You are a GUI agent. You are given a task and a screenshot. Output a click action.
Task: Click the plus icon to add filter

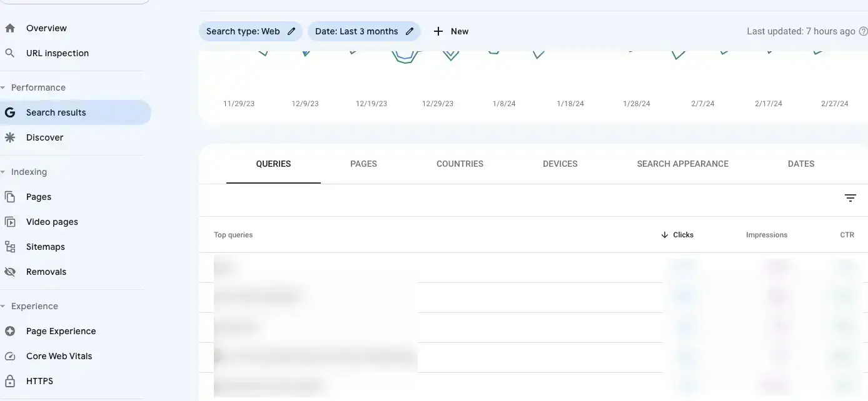438,31
